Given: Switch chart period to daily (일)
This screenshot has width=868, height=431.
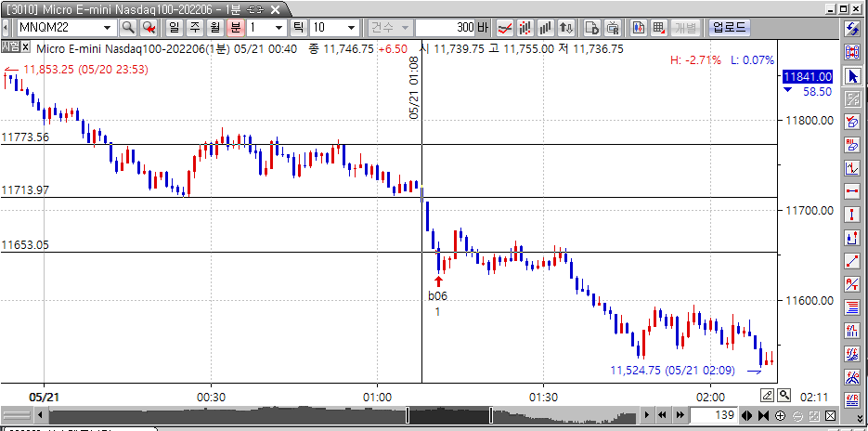Looking at the screenshot, I should pyautogui.click(x=174, y=27).
